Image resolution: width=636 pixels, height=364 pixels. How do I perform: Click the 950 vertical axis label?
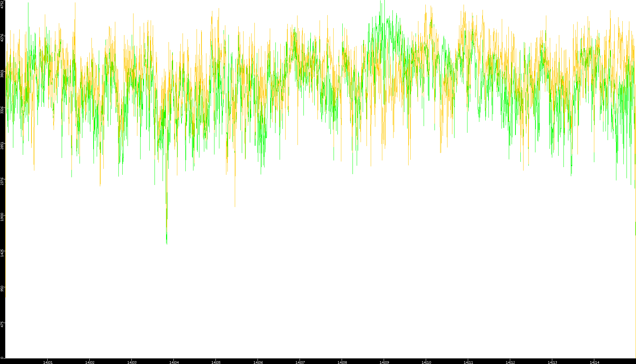click(x=2, y=289)
